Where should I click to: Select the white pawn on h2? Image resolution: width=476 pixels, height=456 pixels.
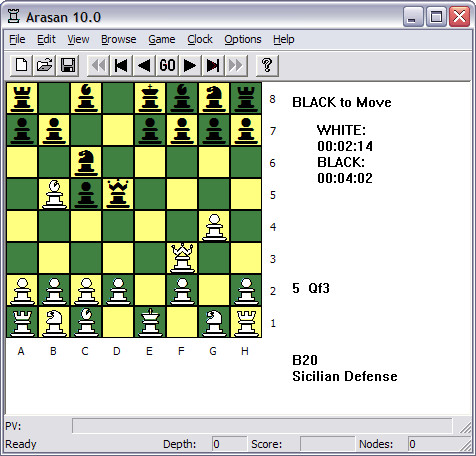point(246,290)
